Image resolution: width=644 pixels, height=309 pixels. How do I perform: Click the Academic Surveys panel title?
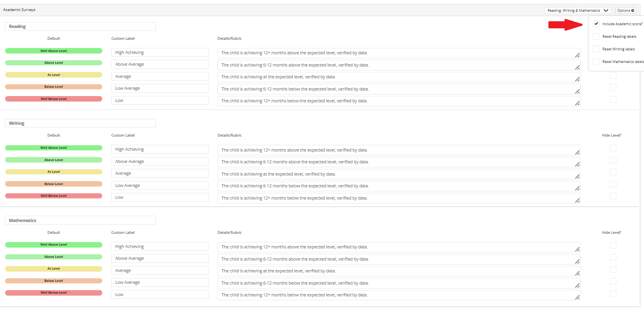pyautogui.click(x=19, y=10)
